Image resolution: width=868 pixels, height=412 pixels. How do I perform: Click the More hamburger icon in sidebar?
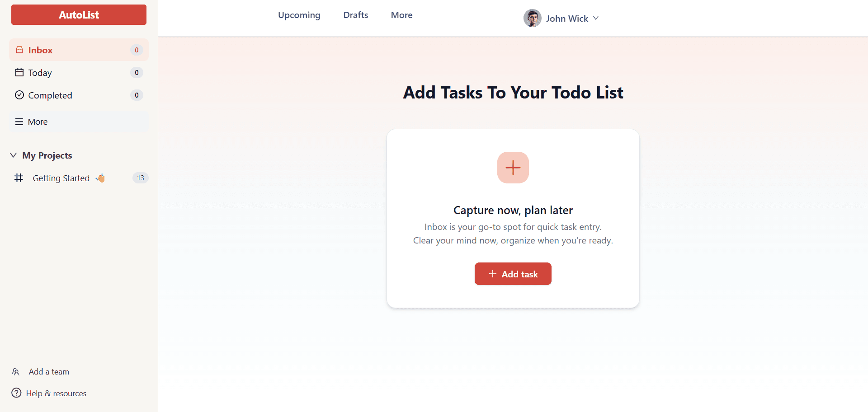18,121
